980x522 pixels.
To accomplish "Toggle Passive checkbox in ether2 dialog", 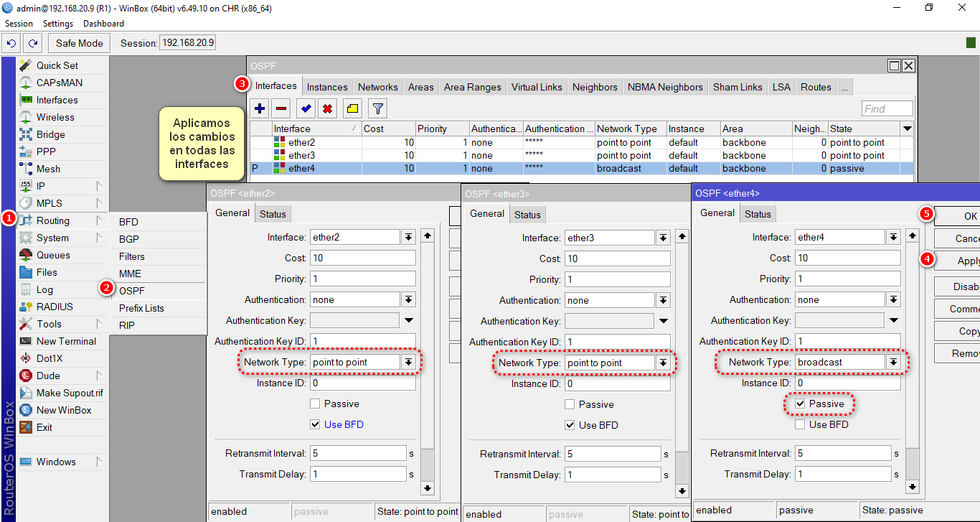I will (x=315, y=404).
